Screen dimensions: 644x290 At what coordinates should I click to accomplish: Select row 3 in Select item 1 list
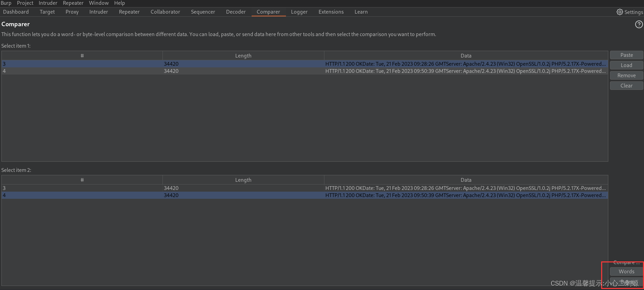click(x=305, y=64)
